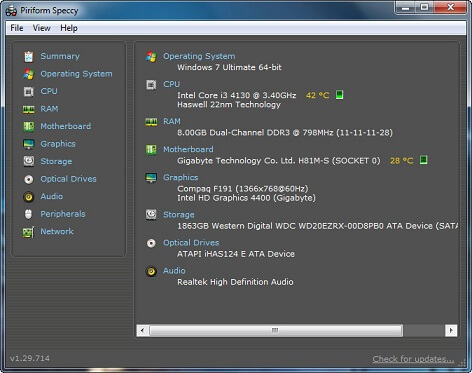Open the Summary sidebar icon
The height and width of the screenshot is (373, 472).
coord(29,57)
